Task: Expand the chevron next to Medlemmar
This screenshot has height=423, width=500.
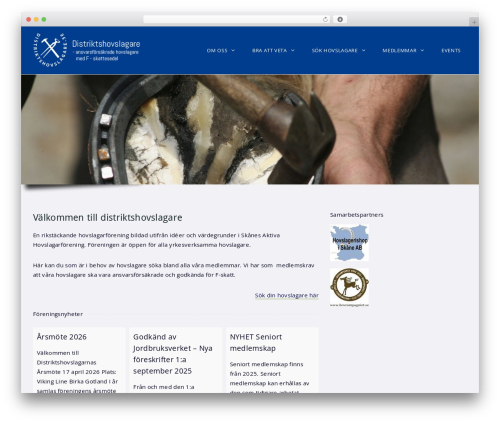Action: (422, 50)
